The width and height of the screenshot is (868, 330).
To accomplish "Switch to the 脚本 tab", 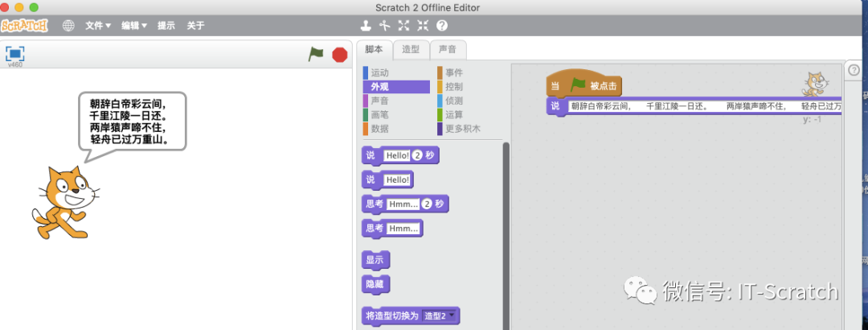I will coord(375,49).
